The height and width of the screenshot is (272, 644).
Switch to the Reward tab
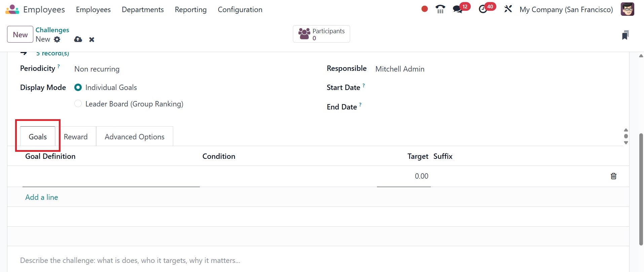(76, 137)
